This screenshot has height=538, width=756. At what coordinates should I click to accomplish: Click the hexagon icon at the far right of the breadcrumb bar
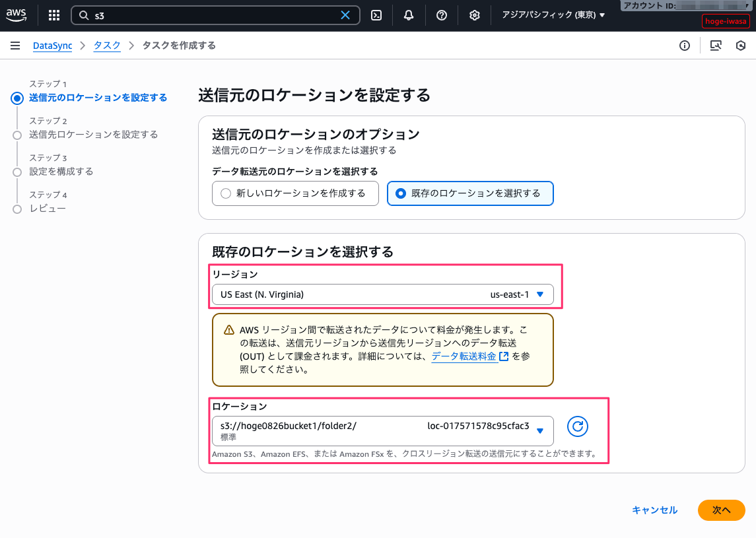click(x=741, y=46)
